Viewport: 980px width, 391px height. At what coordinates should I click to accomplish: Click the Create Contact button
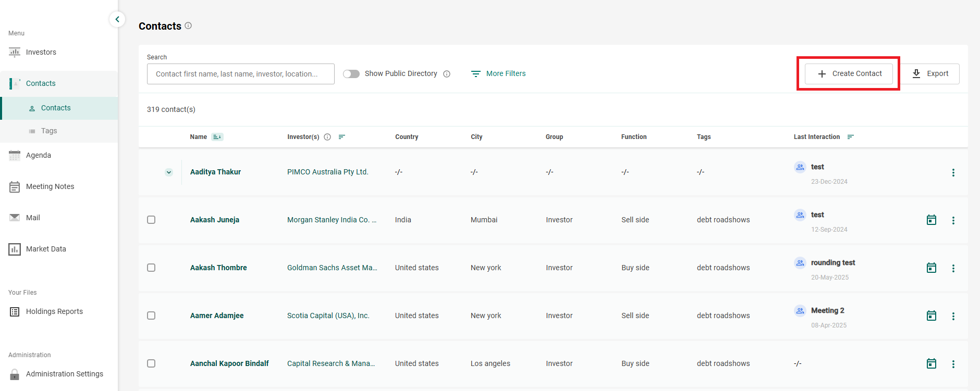(849, 74)
